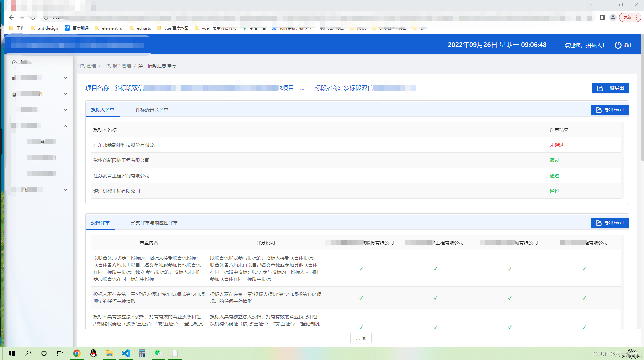Click 通过 result for 镇江机械工程

click(x=554, y=191)
